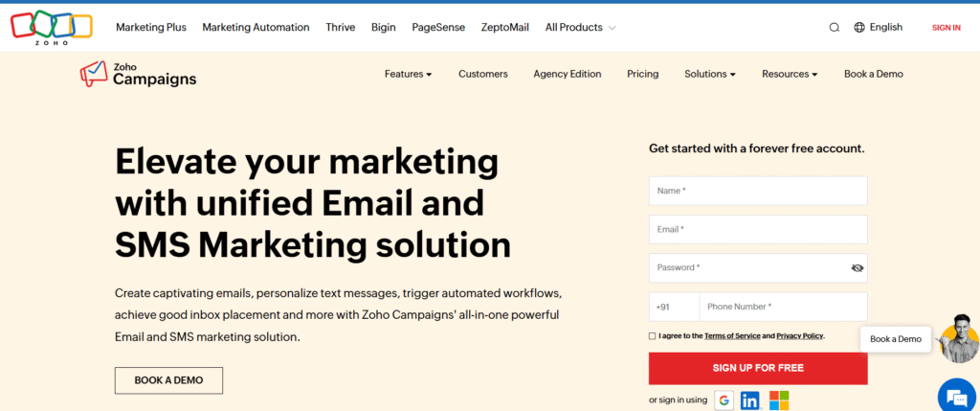Focus the Email input field
The height and width of the screenshot is (411, 980).
[758, 230]
